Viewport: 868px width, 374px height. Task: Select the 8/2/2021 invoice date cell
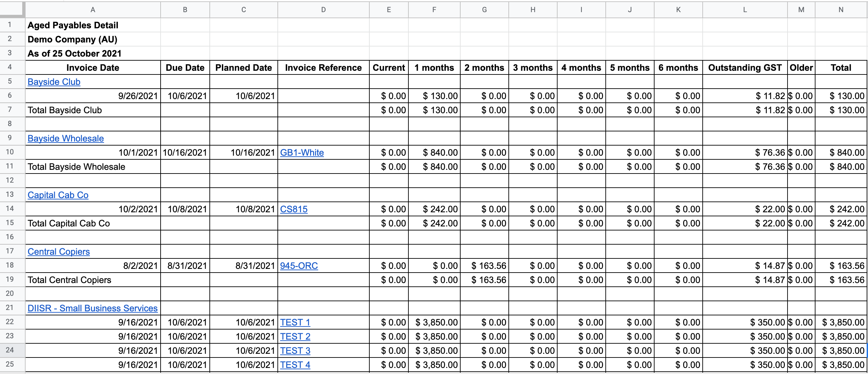[x=93, y=266]
